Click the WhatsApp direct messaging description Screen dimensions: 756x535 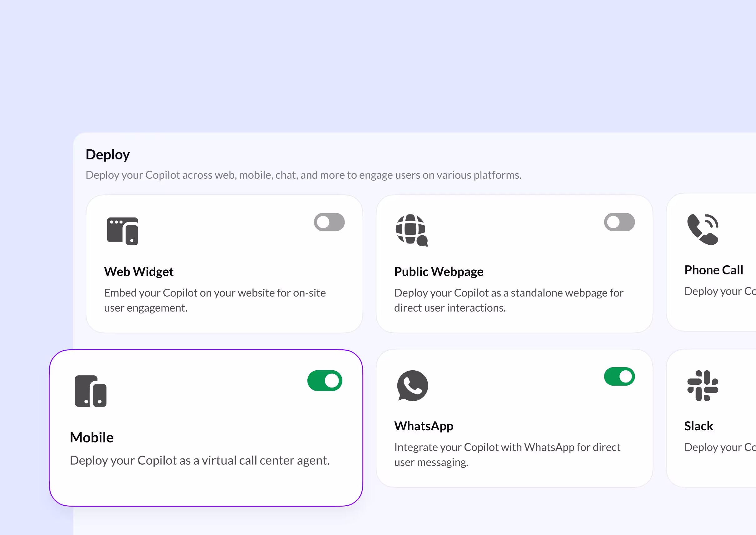(x=507, y=455)
